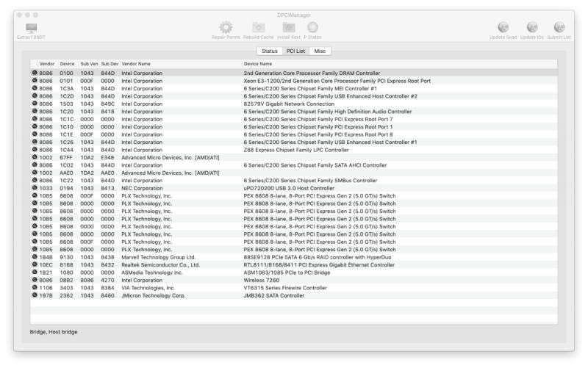Screen dimensions: 588x368
Task: Select the JMicron JMB362 SATA Controller row
Action: point(294,295)
